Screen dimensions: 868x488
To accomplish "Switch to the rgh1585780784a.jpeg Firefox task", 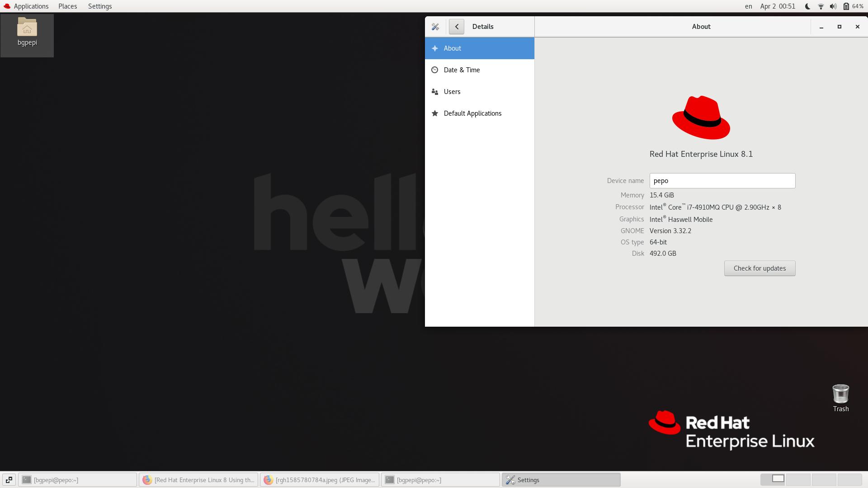I will (320, 480).
